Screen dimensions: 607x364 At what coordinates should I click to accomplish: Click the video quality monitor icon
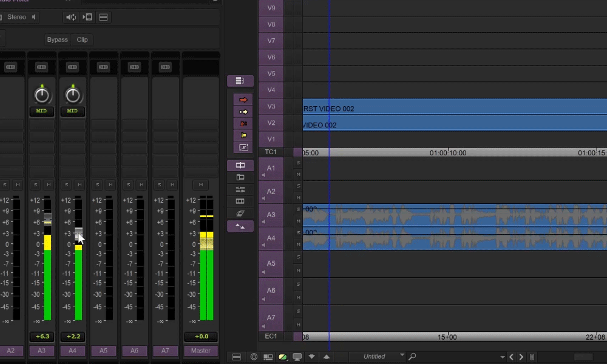coord(297,357)
